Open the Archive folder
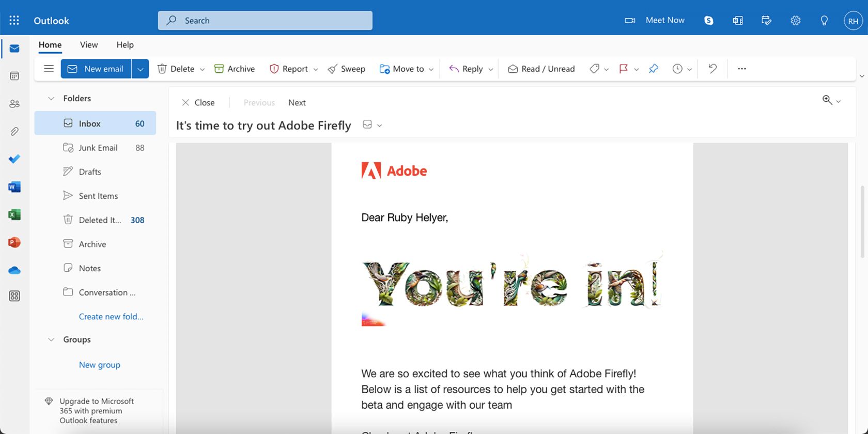 (x=95, y=244)
